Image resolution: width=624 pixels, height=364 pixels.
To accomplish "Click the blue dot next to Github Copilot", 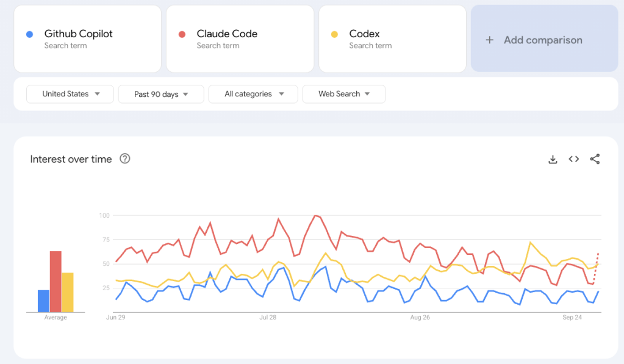I will click(29, 34).
